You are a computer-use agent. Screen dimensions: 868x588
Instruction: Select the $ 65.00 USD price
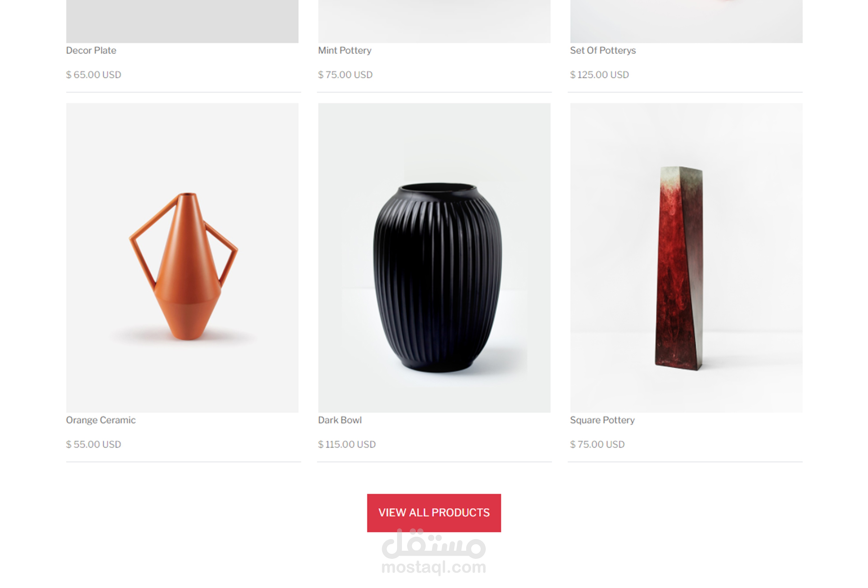[93, 75]
